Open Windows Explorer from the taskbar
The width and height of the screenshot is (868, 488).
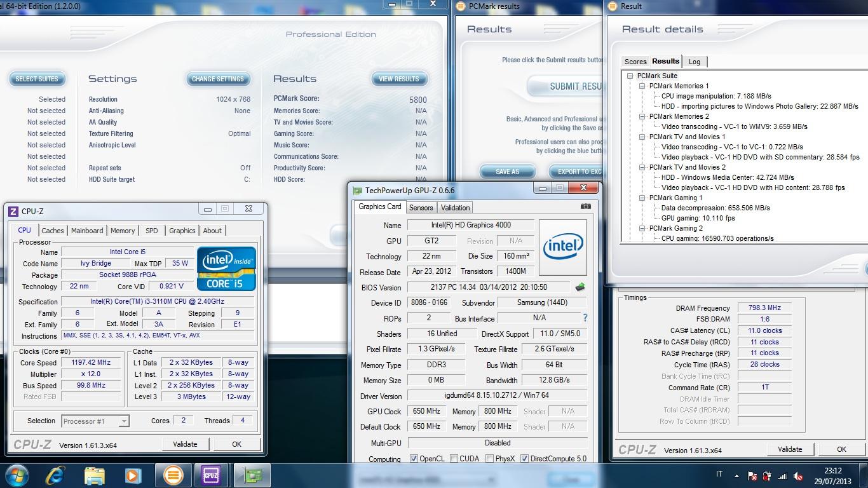click(x=95, y=475)
